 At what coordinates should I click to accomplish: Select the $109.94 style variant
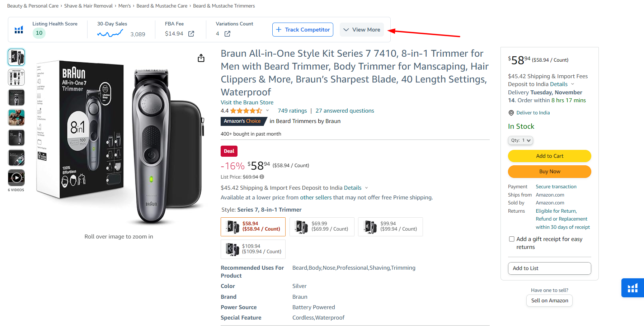click(253, 249)
